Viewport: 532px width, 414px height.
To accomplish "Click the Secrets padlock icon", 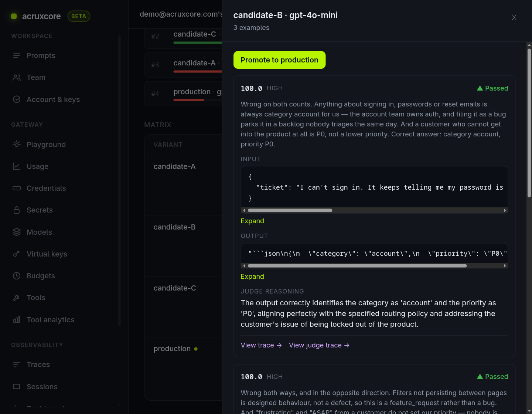I will pyautogui.click(x=17, y=210).
